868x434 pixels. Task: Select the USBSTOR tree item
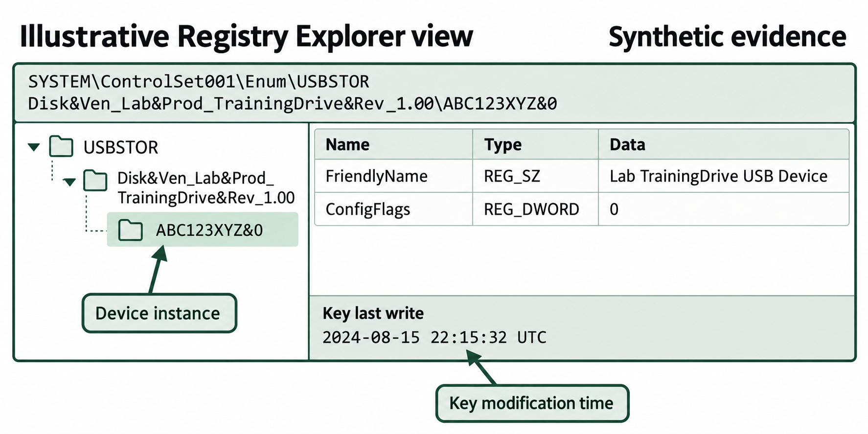[x=121, y=147]
